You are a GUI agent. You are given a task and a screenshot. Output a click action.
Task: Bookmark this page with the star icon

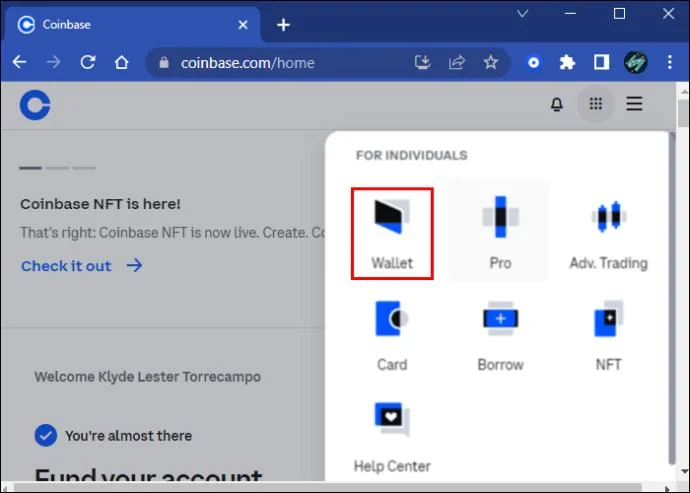coord(491,63)
